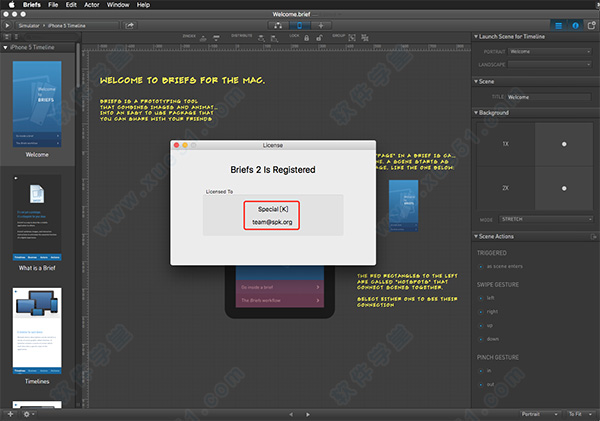Open the Window menu

pyautogui.click(x=118, y=5)
